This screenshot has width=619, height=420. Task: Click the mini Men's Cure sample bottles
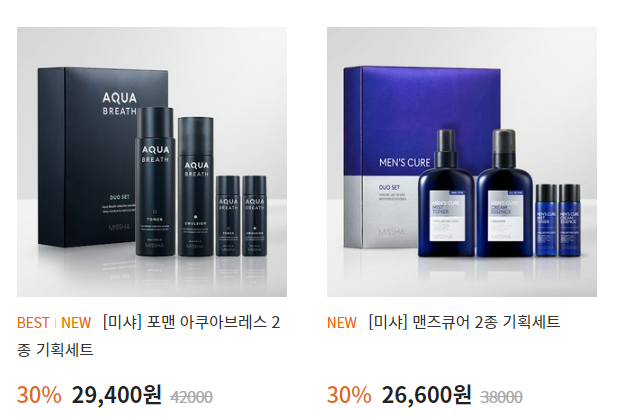click(558, 220)
